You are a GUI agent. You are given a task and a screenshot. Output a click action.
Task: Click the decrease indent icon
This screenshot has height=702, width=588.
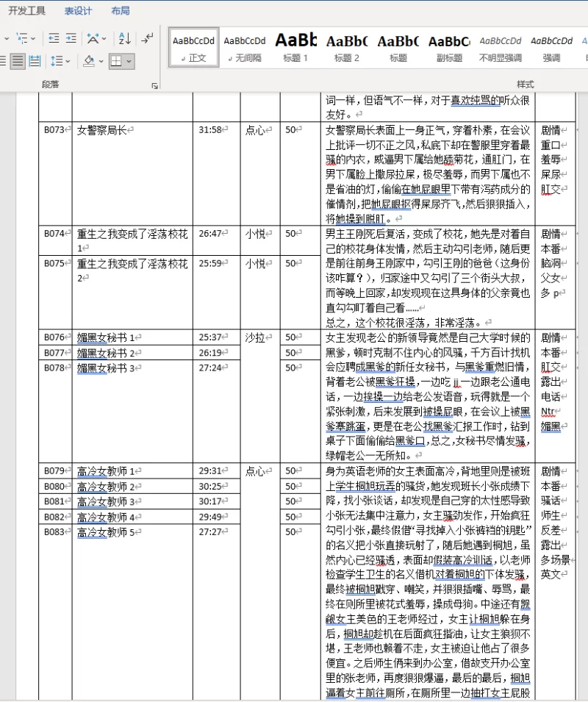[x=54, y=38]
